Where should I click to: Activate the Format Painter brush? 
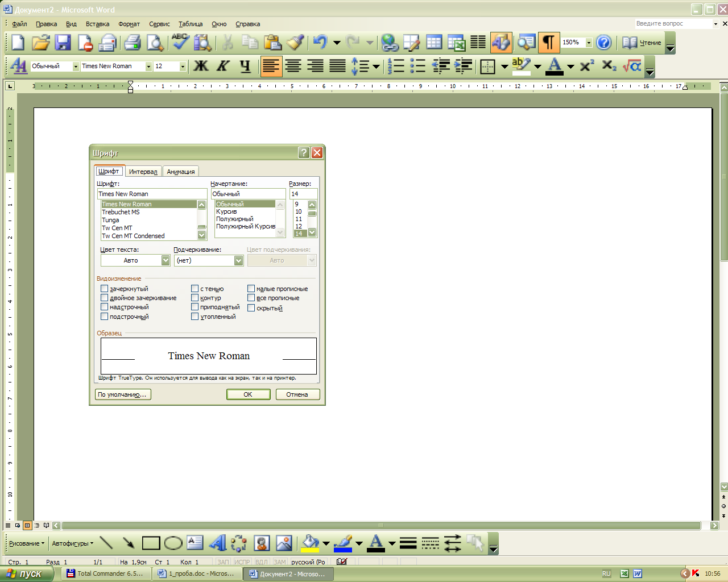(x=295, y=43)
